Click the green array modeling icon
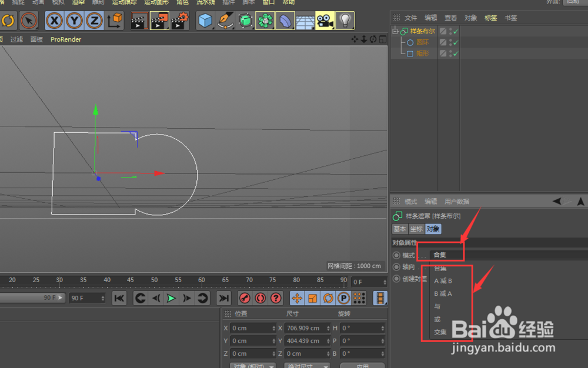 click(265, 21)
